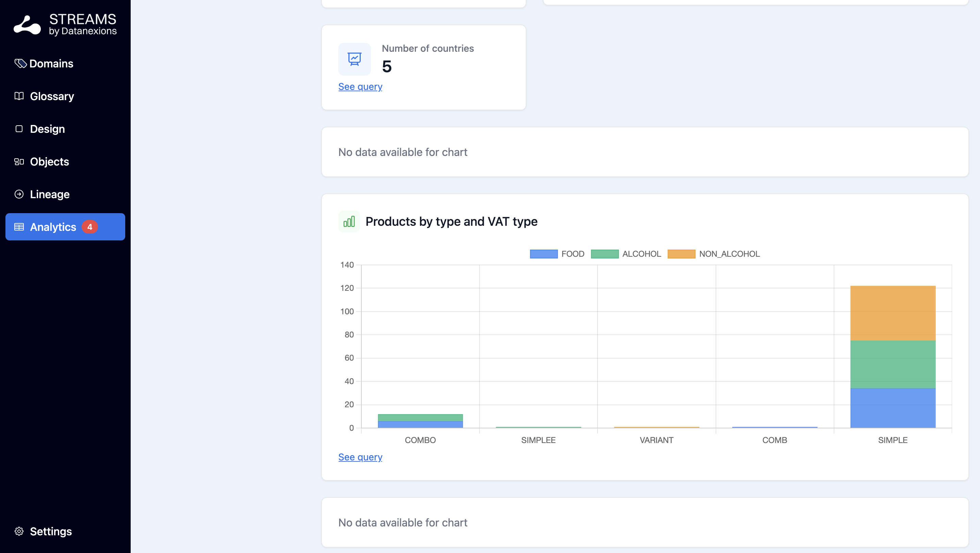
Task: Click the green bar-chart icon for Products chart
Action: click(349, 221)
